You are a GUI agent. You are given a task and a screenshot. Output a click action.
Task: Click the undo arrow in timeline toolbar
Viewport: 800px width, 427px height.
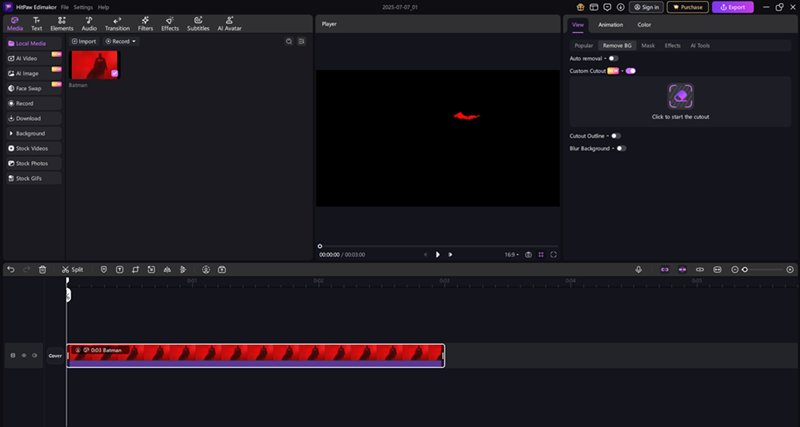coord(11,269)
